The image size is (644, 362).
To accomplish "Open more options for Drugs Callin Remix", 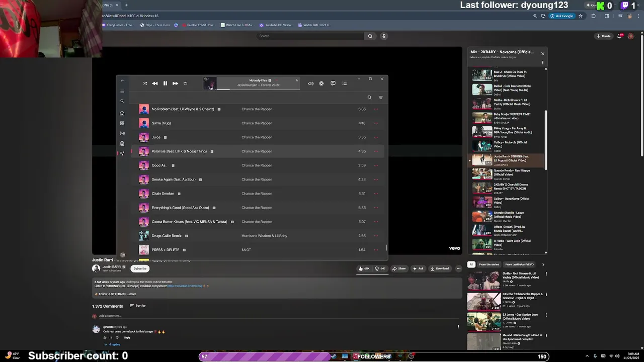I will pos(376,236).
